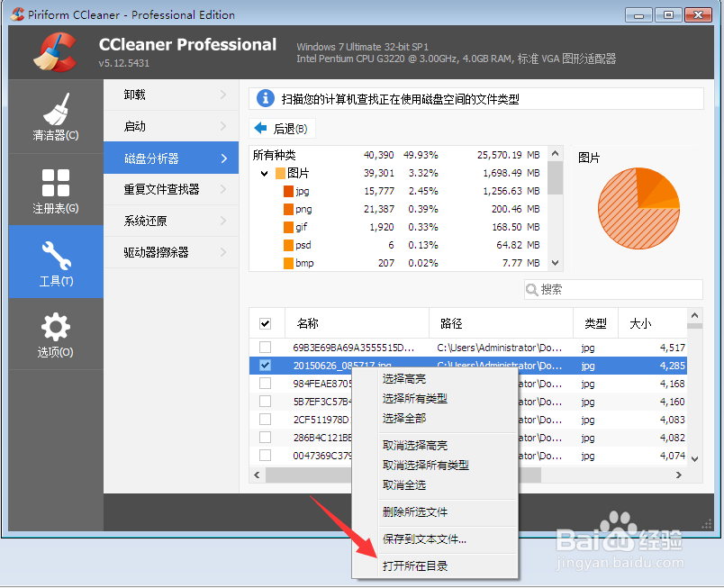Check the 286B4C121BB file checkbox
This screenshot has width=724, height=588.
pyautogui.click(x=265, y=437)
